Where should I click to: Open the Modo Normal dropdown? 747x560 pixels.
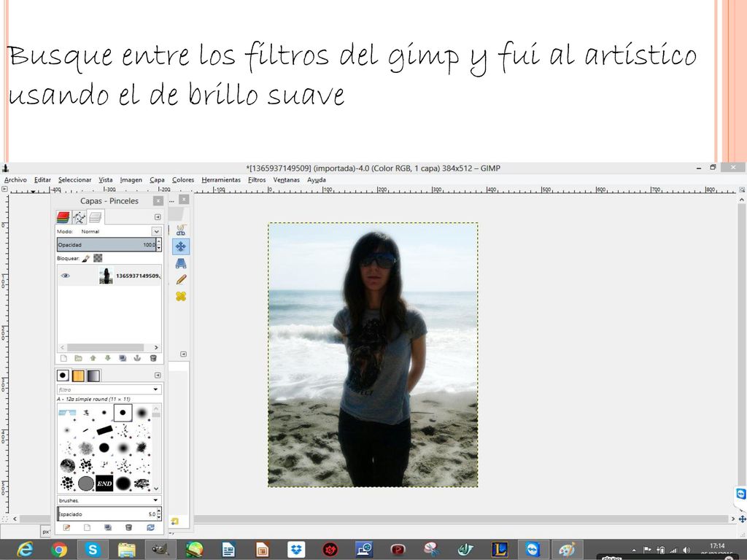click(156, 231)
